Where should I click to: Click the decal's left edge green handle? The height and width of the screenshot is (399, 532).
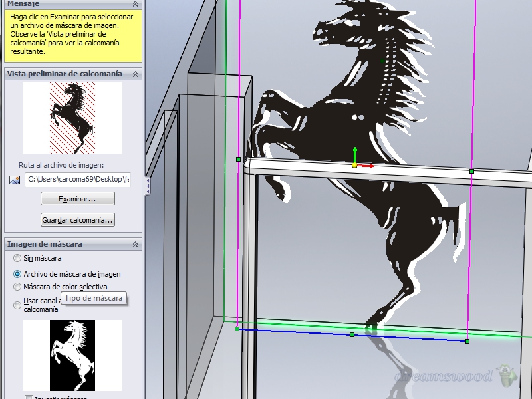238,159
